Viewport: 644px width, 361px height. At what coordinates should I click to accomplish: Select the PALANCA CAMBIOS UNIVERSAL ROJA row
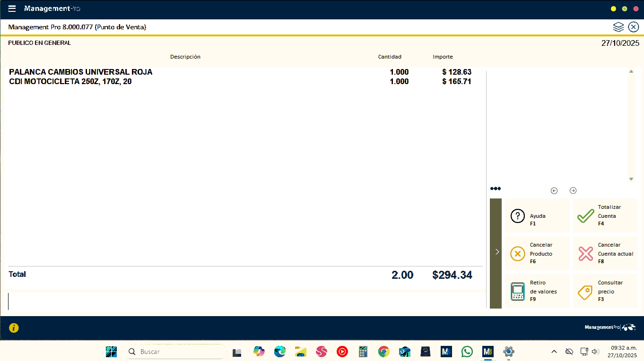[x=80, y=72]
